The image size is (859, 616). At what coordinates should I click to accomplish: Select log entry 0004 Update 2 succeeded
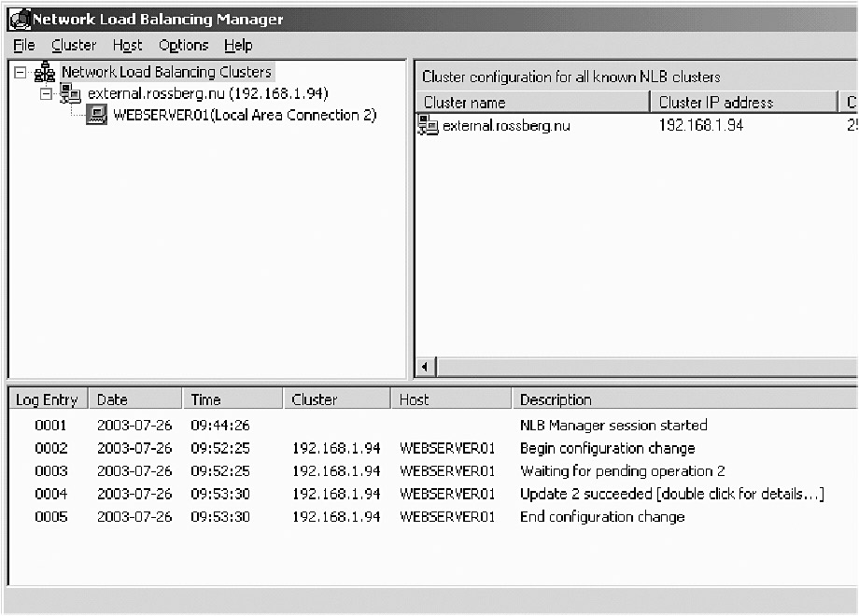(671, 494)
